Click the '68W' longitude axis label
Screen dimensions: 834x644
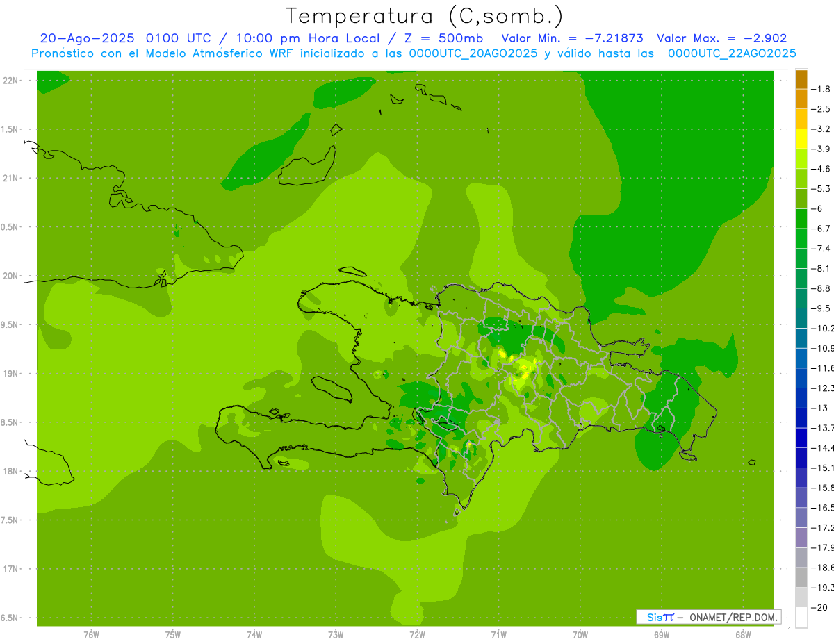[x=743, y=634]
